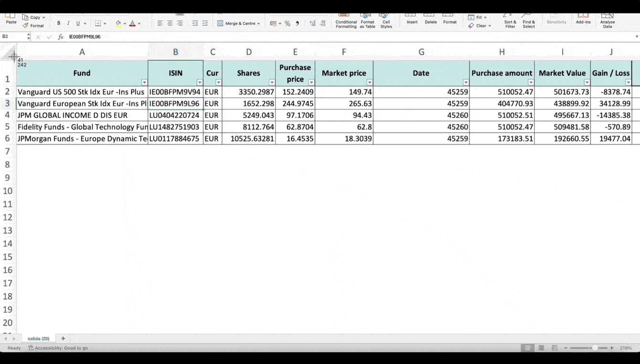This screenshot has width=640, height=364.
Task: Apply percent style
Action: [x=288, y=23]
